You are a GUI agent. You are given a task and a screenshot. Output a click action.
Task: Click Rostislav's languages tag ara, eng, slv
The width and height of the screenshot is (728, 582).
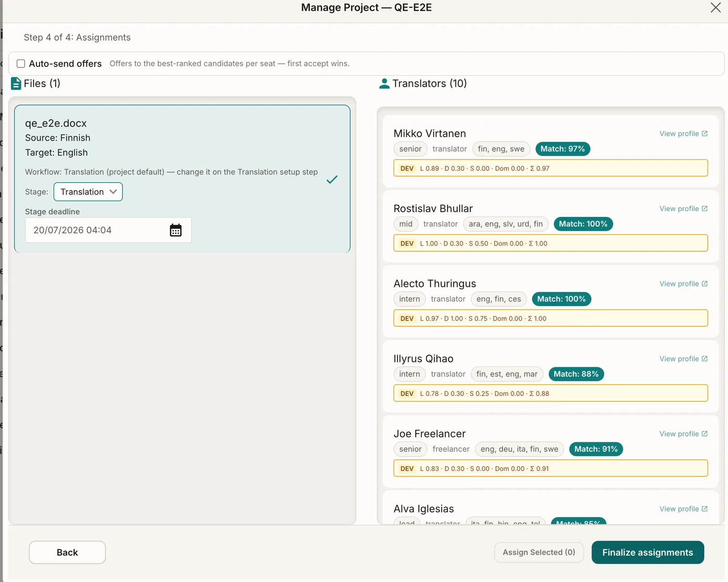(506, 224)
